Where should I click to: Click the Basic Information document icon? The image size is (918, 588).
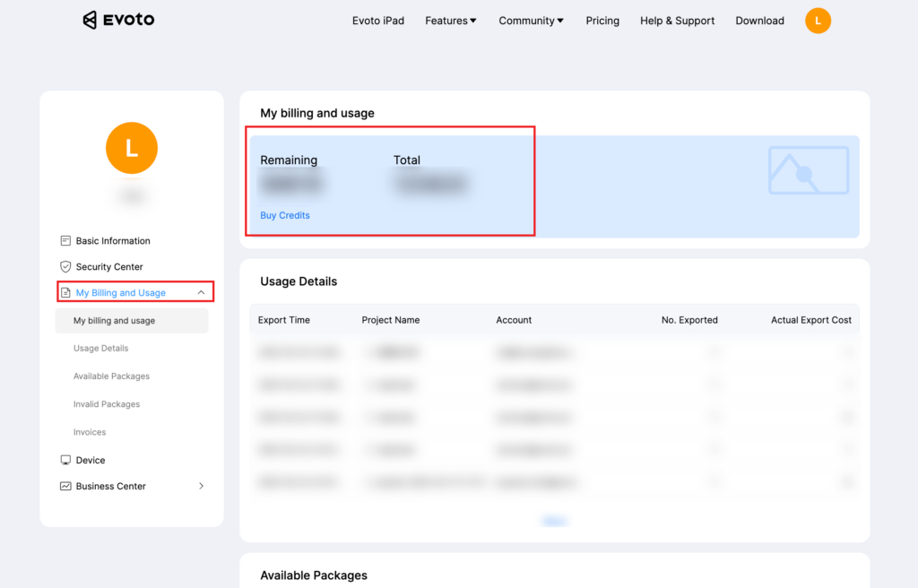[65, 241]
